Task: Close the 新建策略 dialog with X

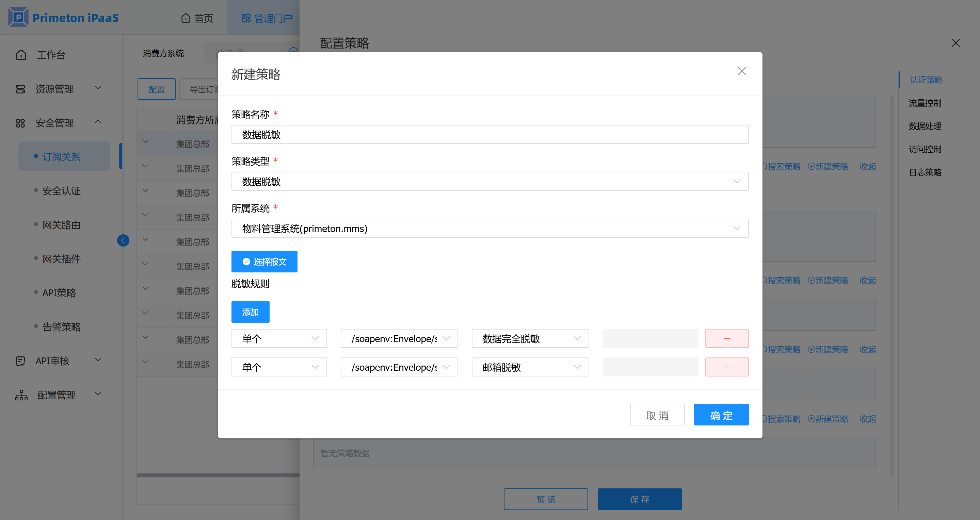Action: click(741, 71)
